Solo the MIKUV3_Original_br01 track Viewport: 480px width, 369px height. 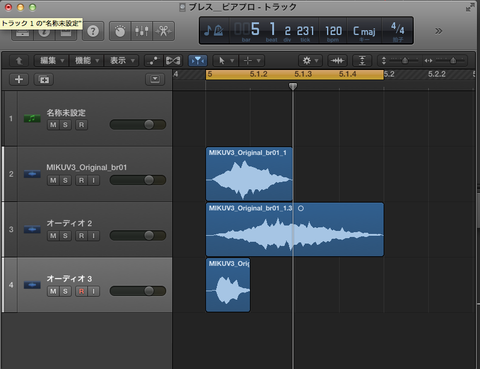click(65, 180)
